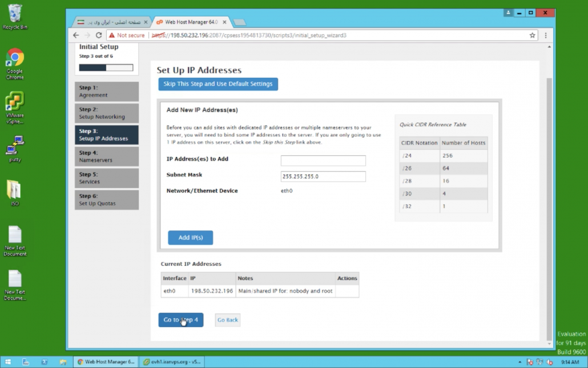Click Skip This Step and Use Default Settings
This screenshot has width=588, height=368.
click(x=218, y=85)
